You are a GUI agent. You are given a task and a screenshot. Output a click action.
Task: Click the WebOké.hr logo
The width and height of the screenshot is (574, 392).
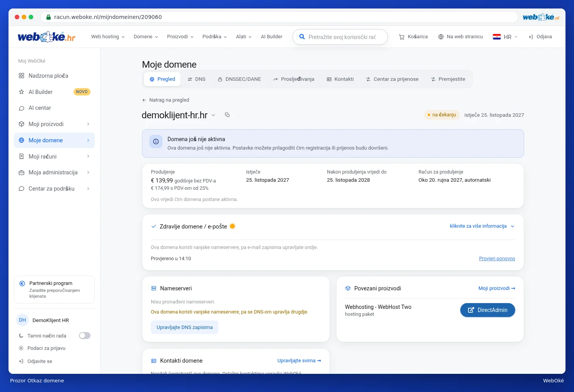[x=46, y=37]
